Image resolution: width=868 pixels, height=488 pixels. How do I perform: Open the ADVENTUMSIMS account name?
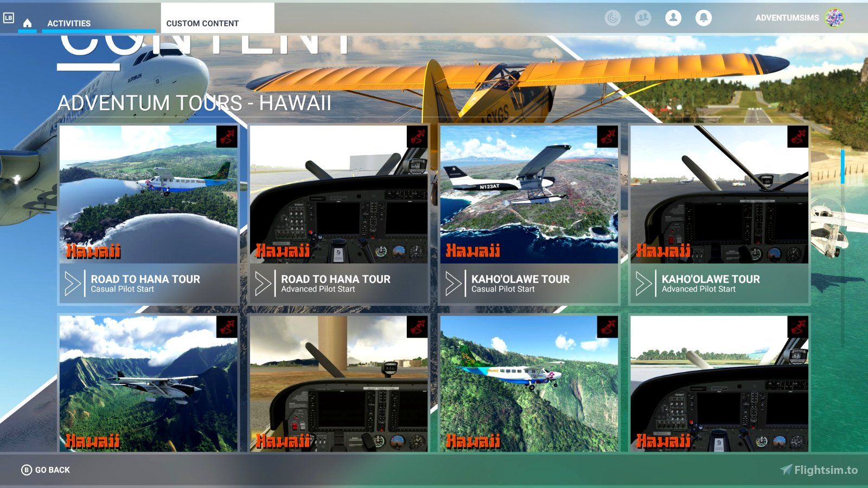tap(787, 18)
